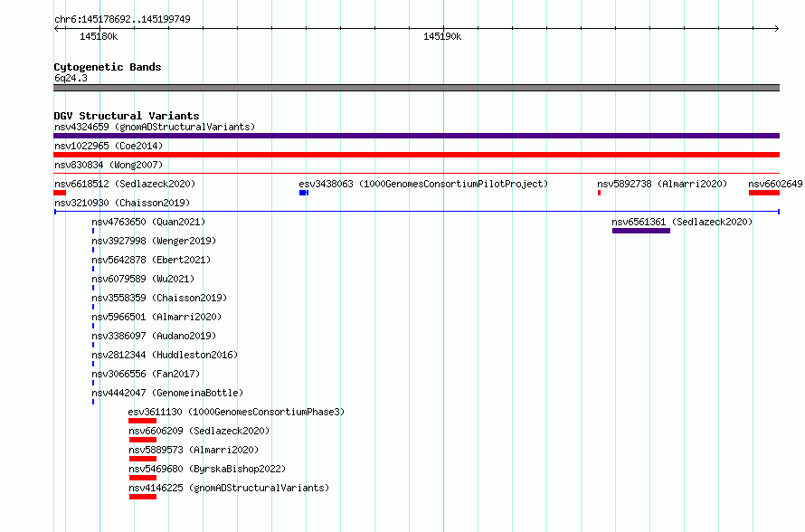
Task: Click the ruler's left arrow end
Action: (56, 28)
